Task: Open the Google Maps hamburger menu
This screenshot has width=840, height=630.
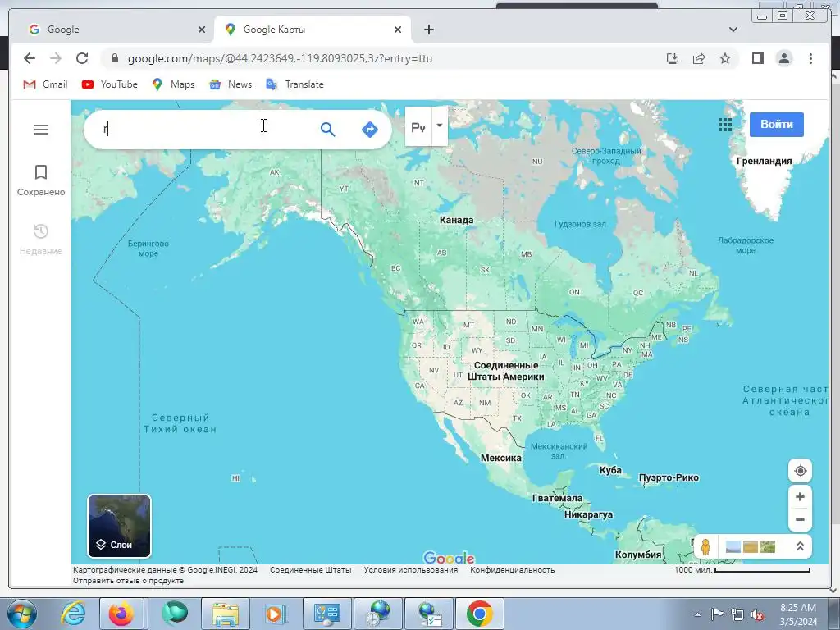Action: click(41, 130)
